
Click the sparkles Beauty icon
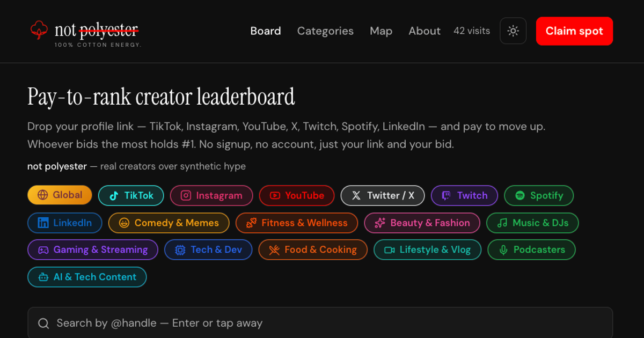(380, 223)
